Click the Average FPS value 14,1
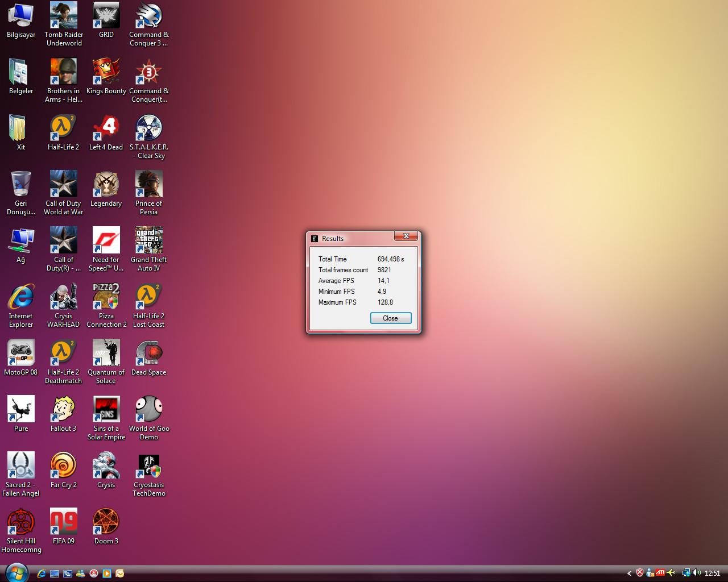728x582 pixels. click(x=384, y=281)
